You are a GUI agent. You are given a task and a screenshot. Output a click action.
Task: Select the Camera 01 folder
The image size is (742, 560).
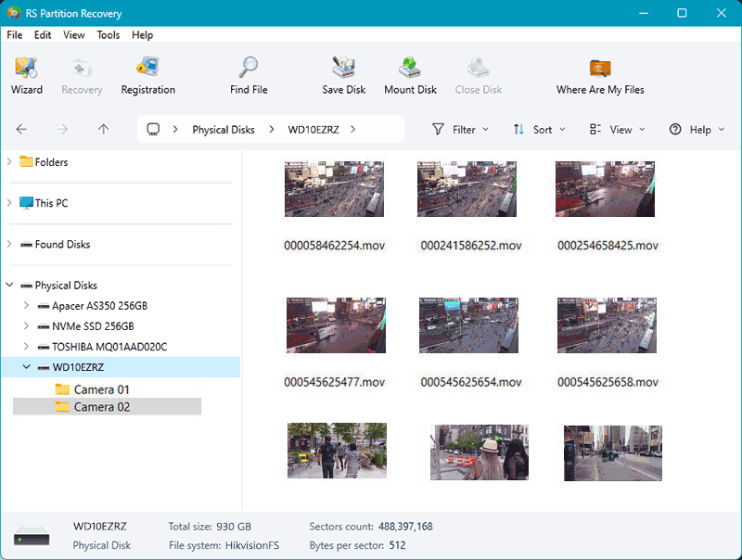[101, 389]
